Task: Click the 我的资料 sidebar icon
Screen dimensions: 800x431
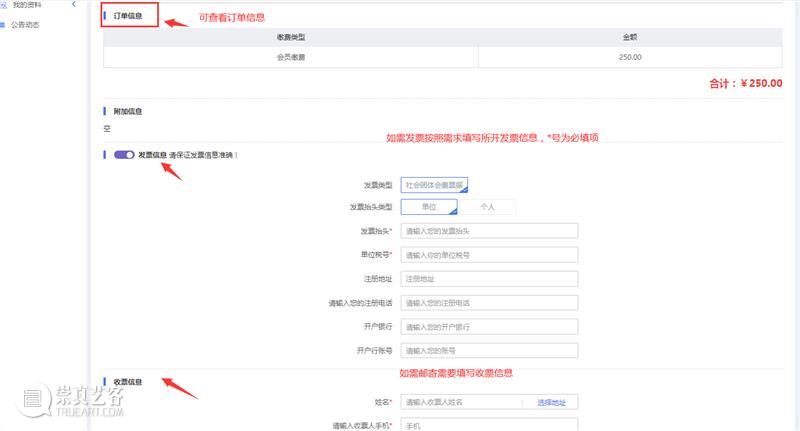Action: click(4, 5)
